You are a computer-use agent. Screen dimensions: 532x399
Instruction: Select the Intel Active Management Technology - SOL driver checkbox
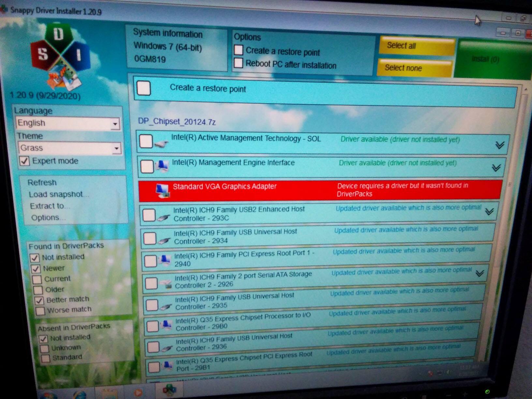click(x=146, y=141)
